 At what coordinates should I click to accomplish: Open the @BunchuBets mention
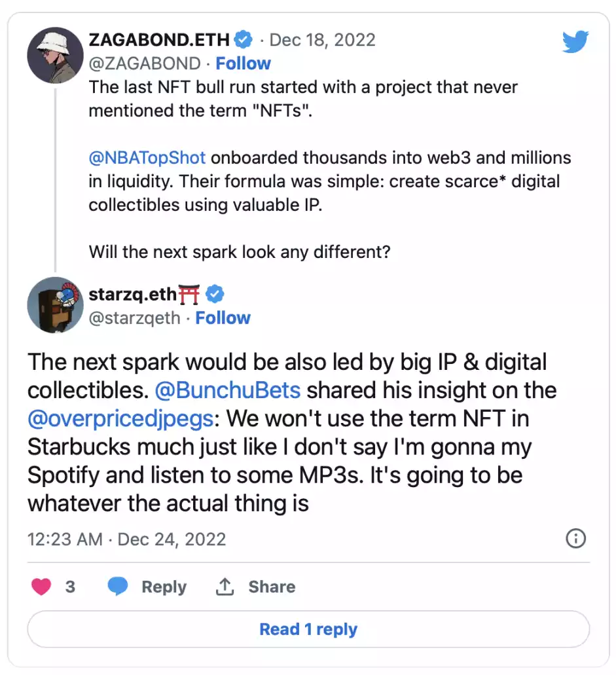tap(228, 390)
